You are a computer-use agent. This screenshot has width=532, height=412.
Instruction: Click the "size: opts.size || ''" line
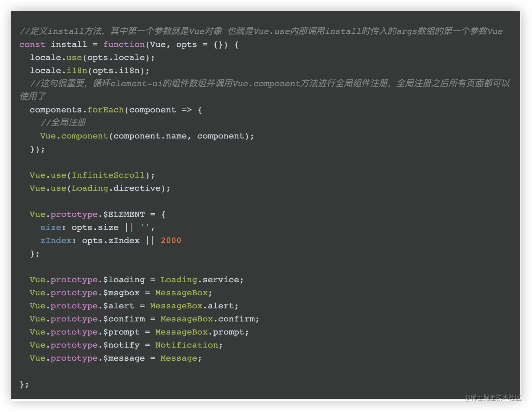click(x=97, y=228)
